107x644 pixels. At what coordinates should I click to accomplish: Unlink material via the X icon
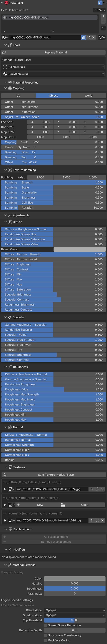[93, 38]
